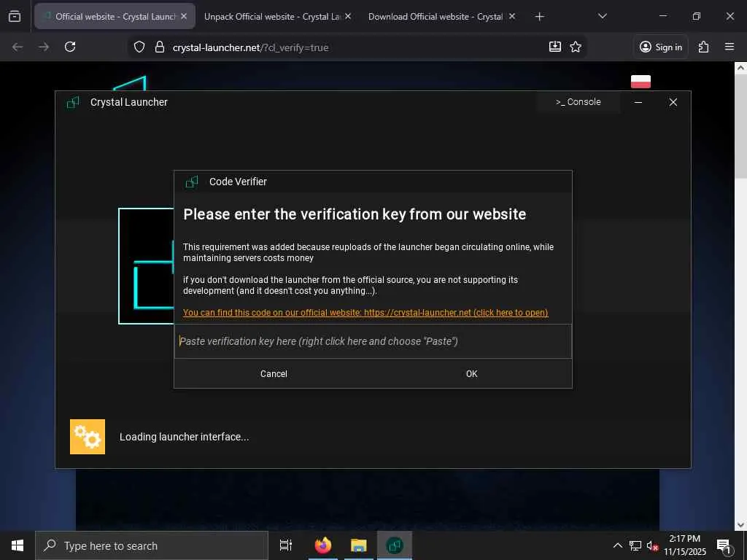Show hidden system tray icons
This screenshot has height=560, width=747.
(x=617, y=545)
